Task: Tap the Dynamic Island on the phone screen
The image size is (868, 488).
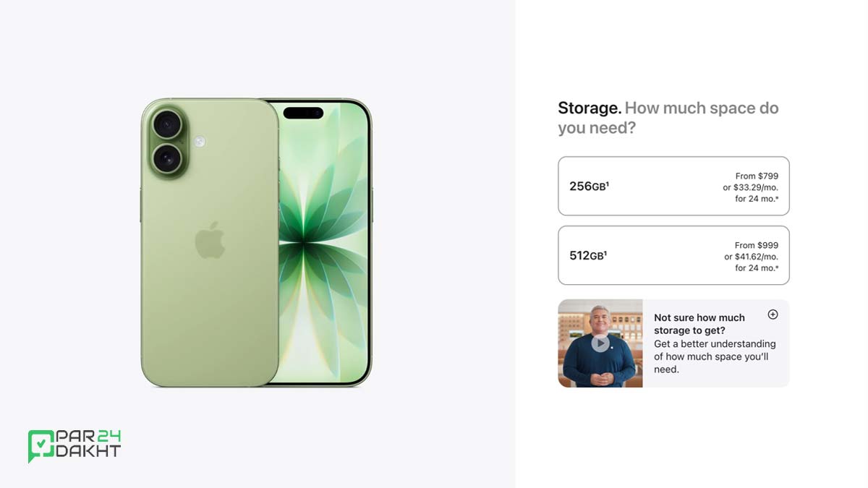Action: click(x=303, y=113)
